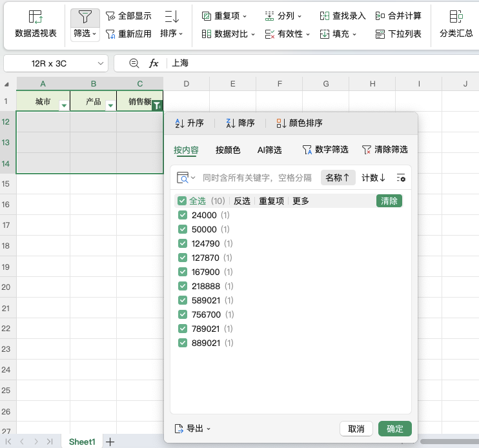Click the fx insert function icon
479x448 pixels.
pos(154,63)
